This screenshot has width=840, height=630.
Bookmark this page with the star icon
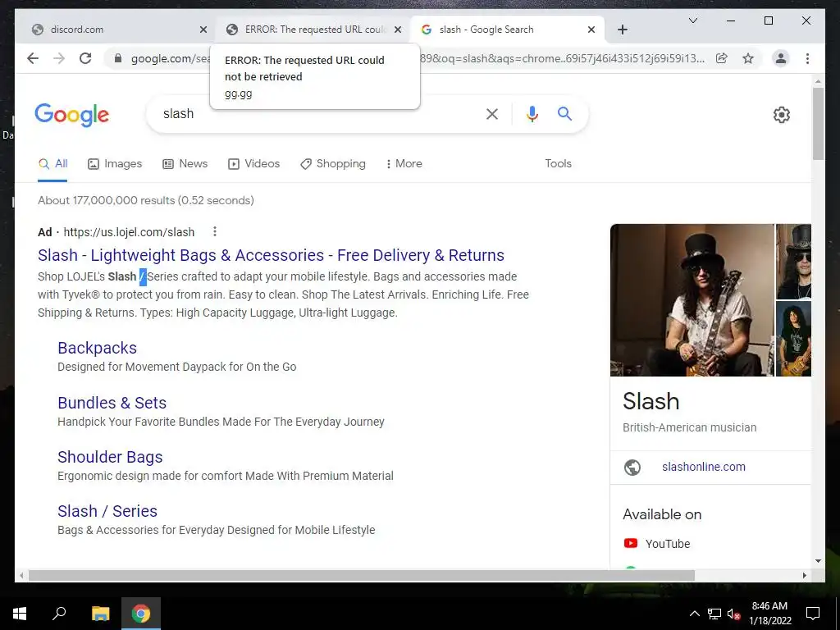[x=748, y=58]
